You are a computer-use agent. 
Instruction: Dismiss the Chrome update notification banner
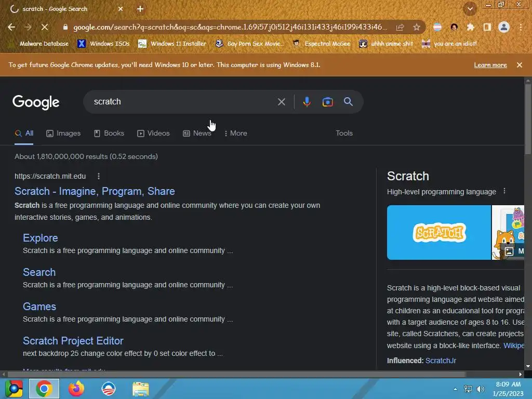pyautogui.click(x=520, y=65)
